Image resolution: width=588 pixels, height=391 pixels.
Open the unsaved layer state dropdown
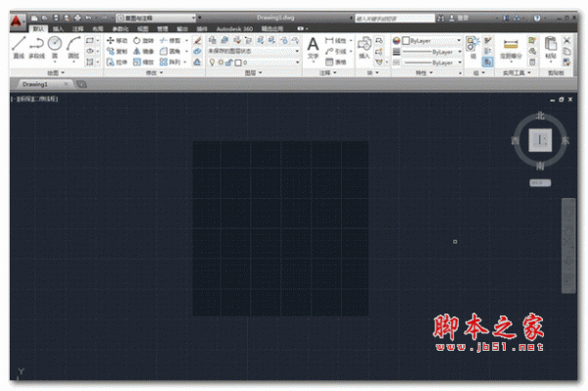coord(254,51)
